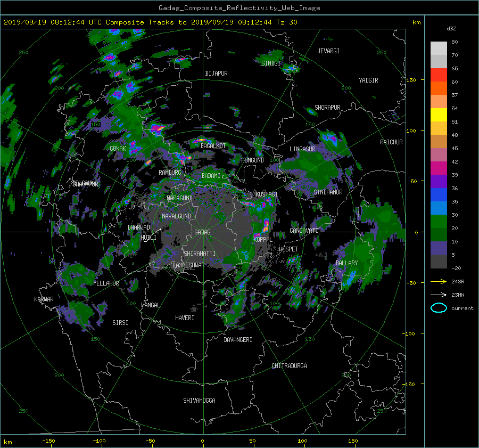Click the '23MN' legend text
Screen dimensions: 479x448
coord(458,295)
